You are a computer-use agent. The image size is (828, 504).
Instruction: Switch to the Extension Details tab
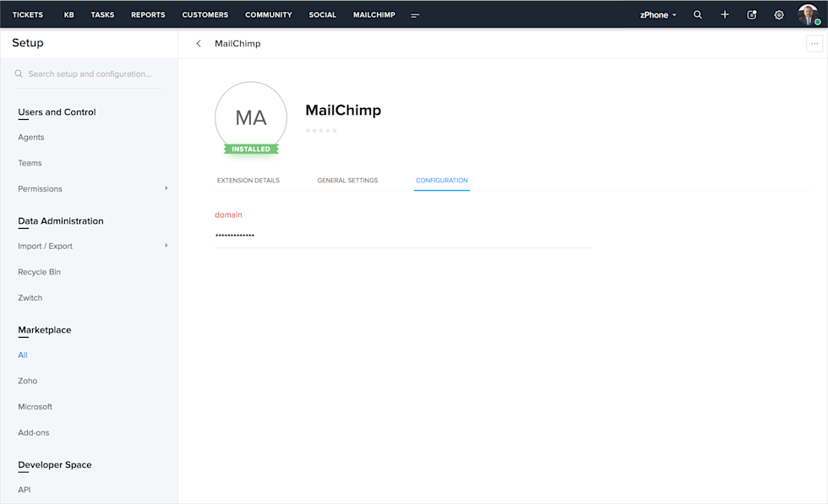[x=248, y=180]
